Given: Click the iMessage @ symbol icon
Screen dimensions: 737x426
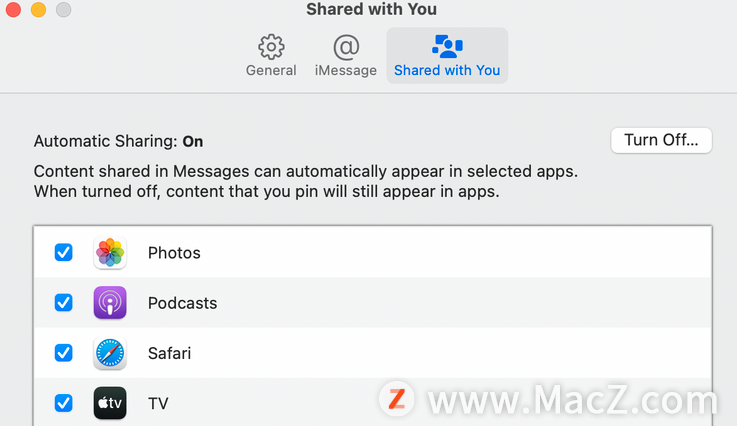Looking at the screenshot, I should (346, 47).
